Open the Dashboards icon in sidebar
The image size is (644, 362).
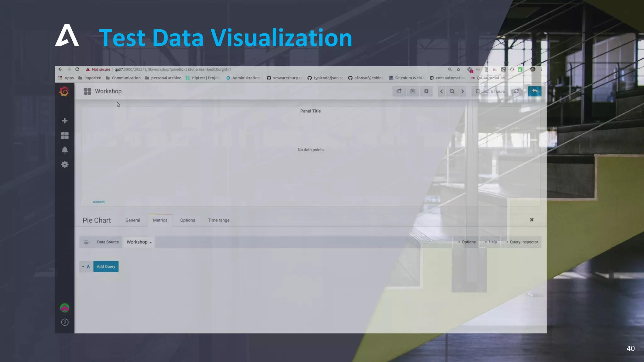65,135
